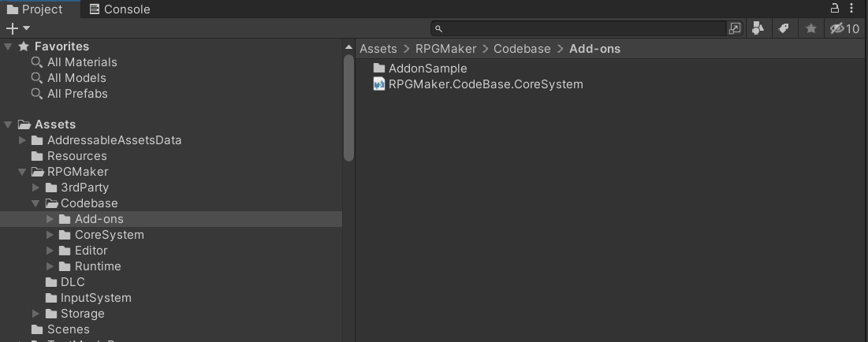Click the RPGMaker.CodeBase.CoreSystem assembly definition icon
The image size is (868, 342).
click(x=379, y=84)
